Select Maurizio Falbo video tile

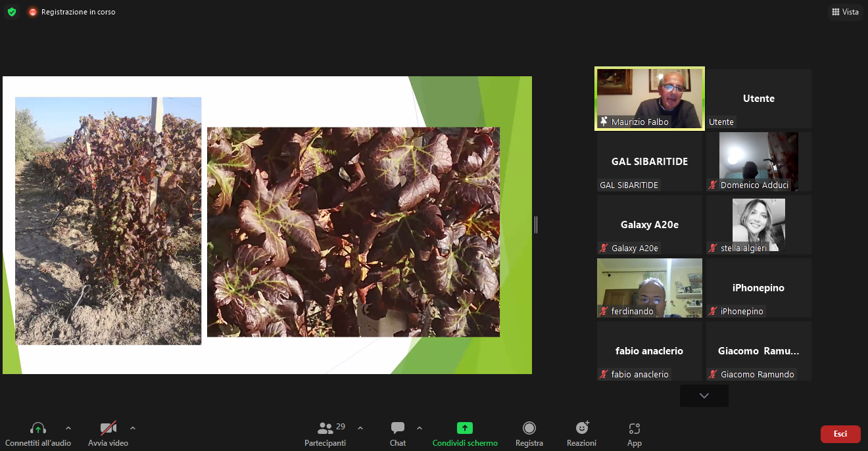(x=650, y=99)
